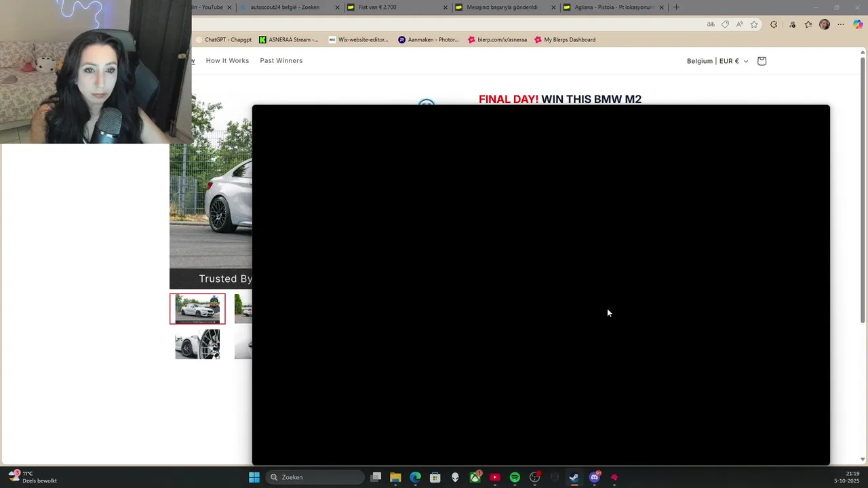The width and height of the screenshot is (868, 488).
Task: Switch to the YouTube browser tab
Action: tap(209, 7)
